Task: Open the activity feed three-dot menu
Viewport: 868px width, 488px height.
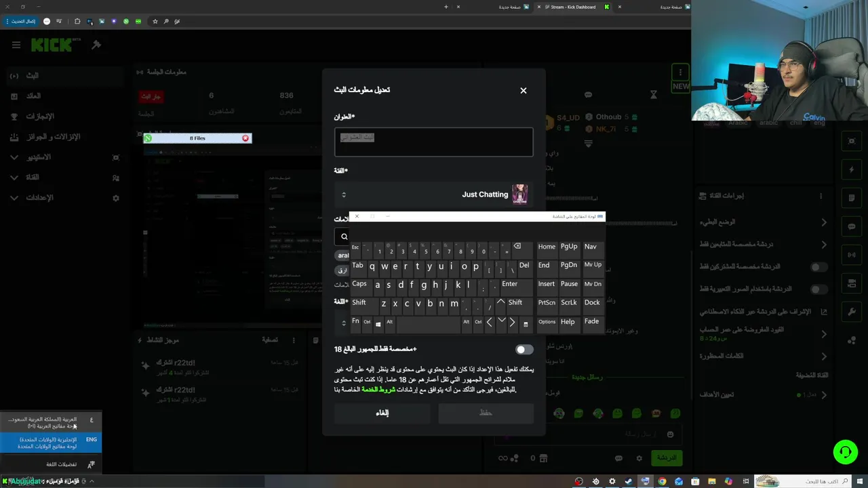Action: pyautogui.click(x=294, y=340)
